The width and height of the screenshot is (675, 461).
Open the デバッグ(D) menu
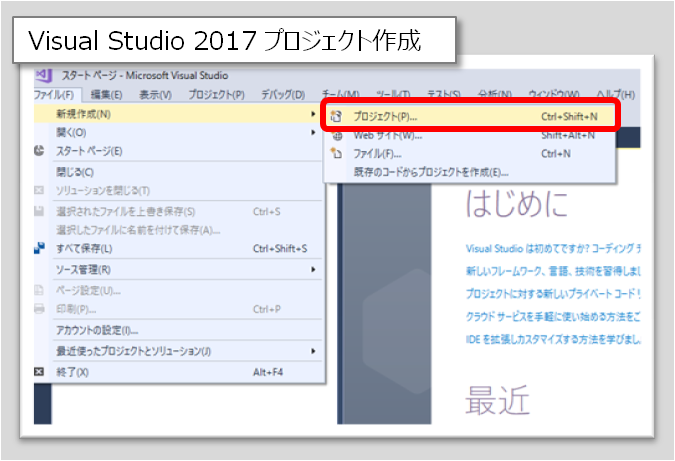tap(283, 94)
